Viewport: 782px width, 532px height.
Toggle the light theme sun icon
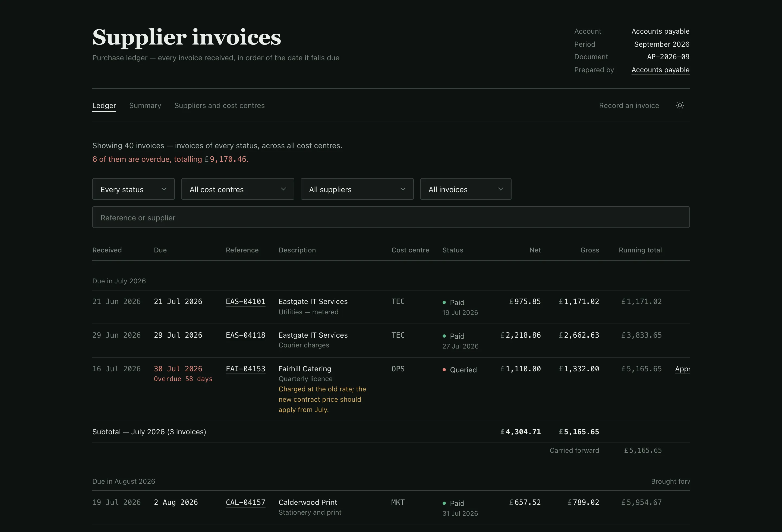(680, 106)
